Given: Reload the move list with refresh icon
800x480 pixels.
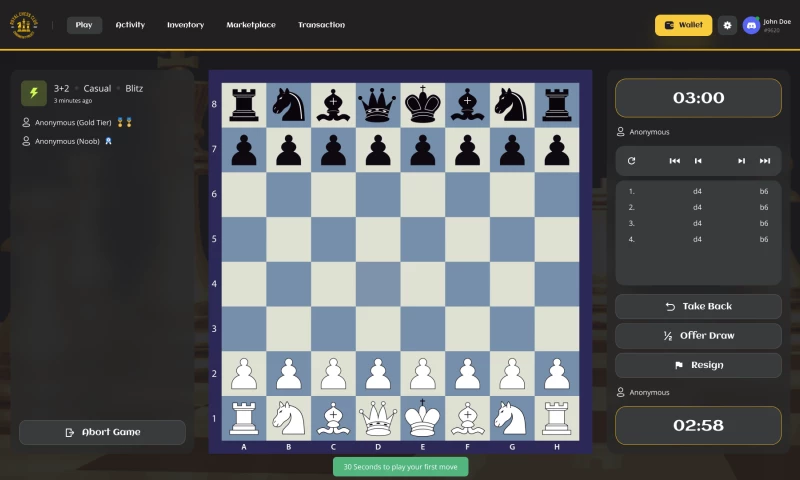Looking at the screenshot, I should [x=631, y=161].
